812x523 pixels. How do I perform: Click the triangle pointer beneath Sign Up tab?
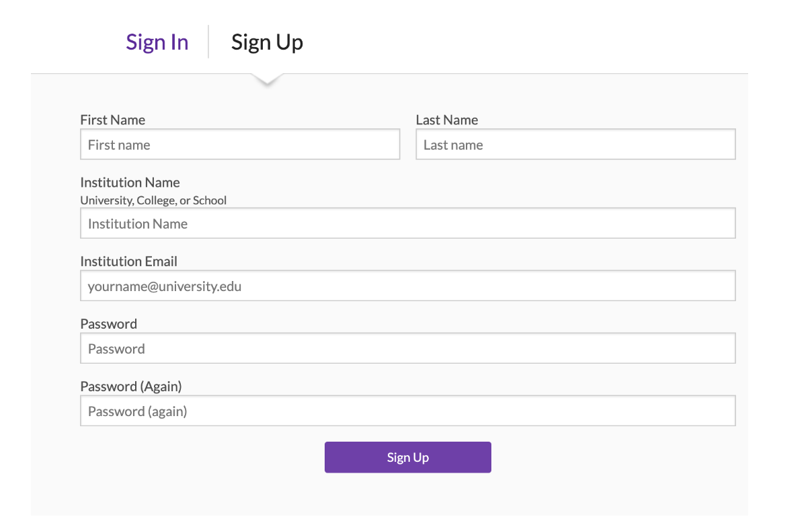[x=267, y=80]
